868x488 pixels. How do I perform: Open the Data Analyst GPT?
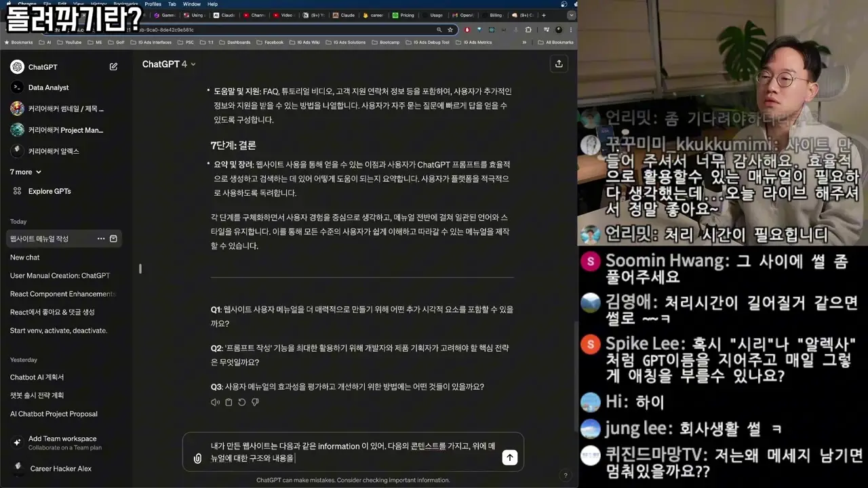(x=39, y=87)
